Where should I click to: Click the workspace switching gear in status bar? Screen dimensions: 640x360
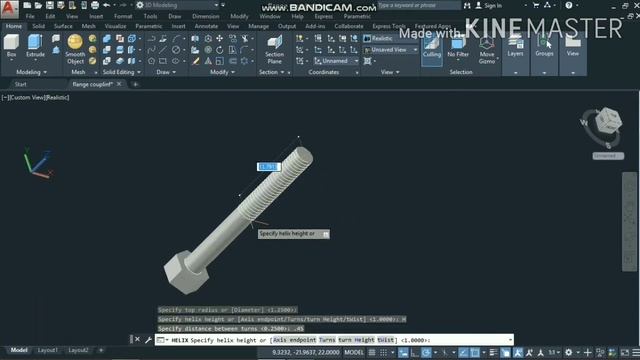[x=569, y=352]
